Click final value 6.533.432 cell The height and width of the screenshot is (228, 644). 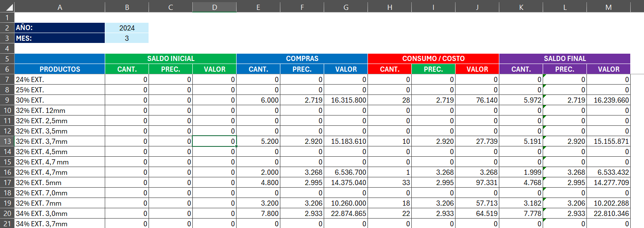coord(608,172)
